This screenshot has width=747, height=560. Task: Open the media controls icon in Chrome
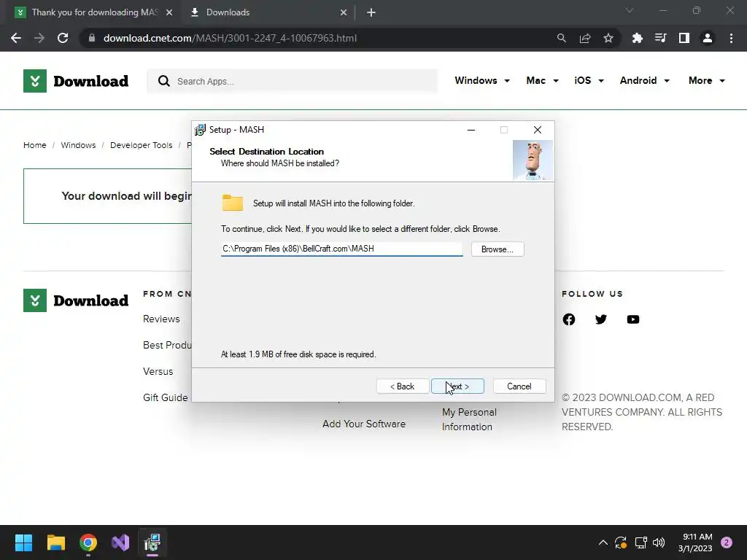(x=661, y=38)
